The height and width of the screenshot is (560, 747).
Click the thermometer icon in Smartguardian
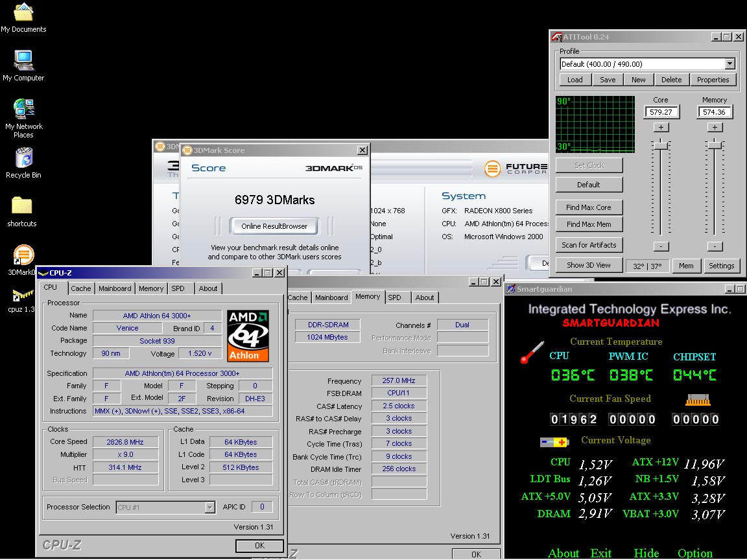(532, 353)
